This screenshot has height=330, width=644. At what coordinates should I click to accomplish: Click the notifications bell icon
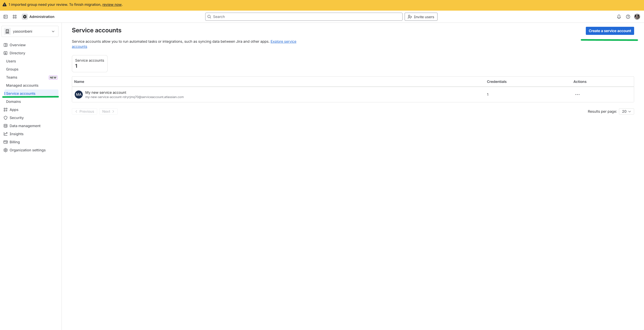click(x=619, y=17)
